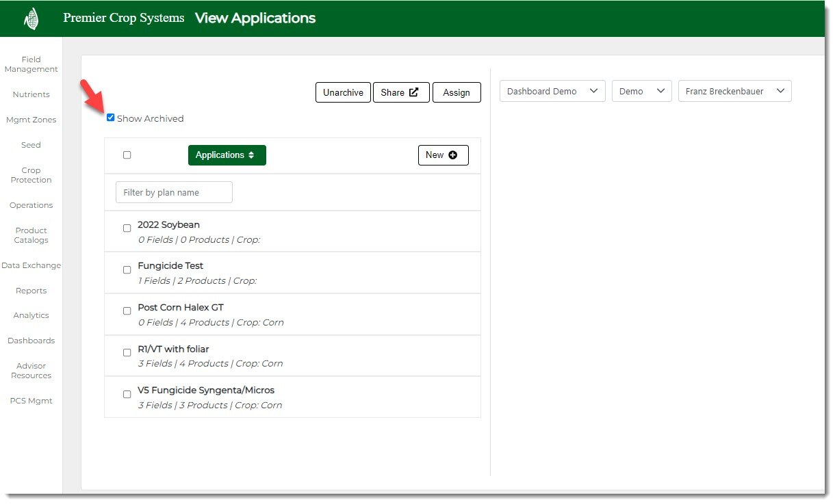Viewport: 835px width, 504px height.
Task: Open the Data Exchange sidebar item
Action: click(x=31, y=265)
